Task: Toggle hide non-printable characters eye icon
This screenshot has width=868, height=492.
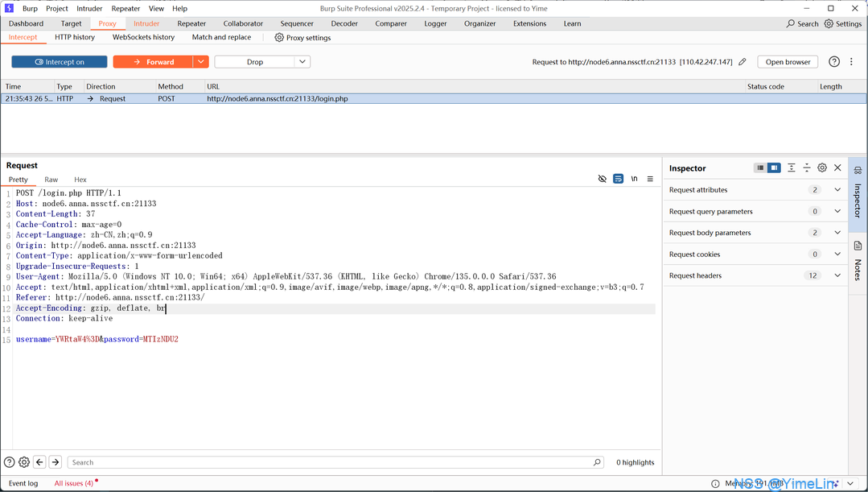Action: [603, 179]
